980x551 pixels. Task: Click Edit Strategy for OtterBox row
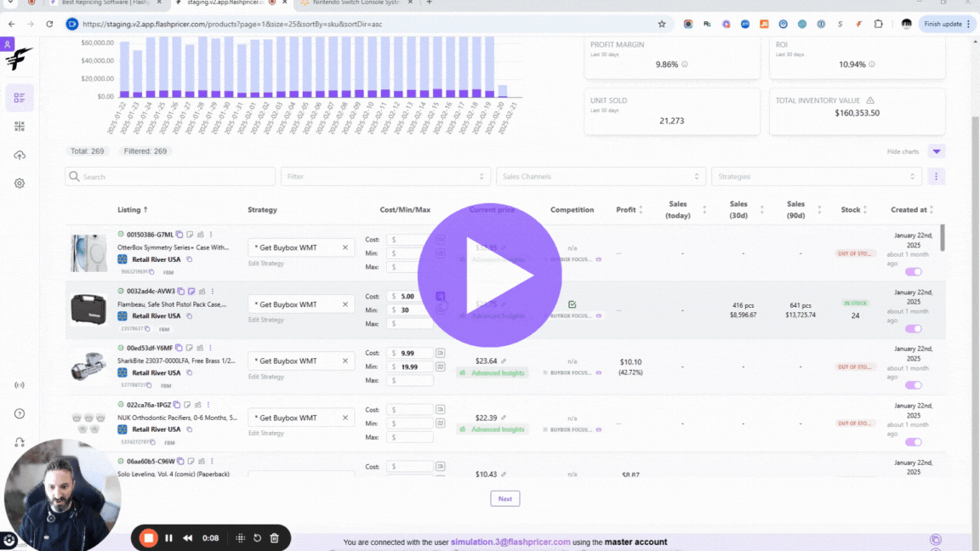(x=266, y=264)
